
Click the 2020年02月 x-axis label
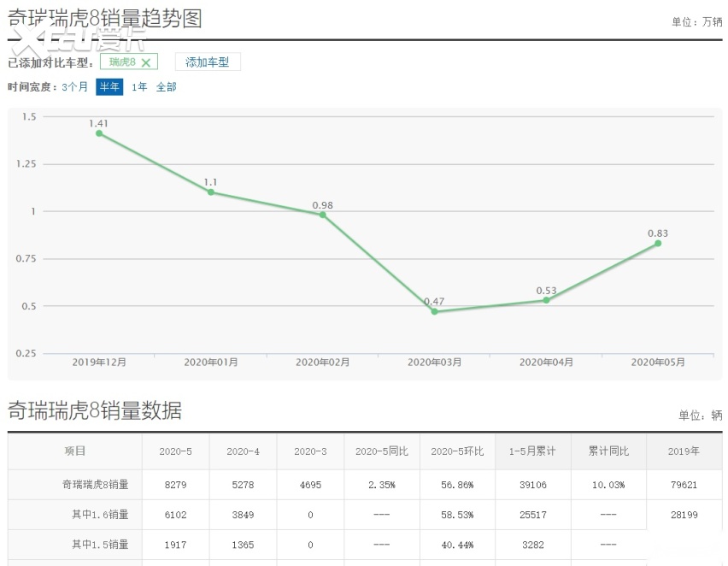[323, 363]
